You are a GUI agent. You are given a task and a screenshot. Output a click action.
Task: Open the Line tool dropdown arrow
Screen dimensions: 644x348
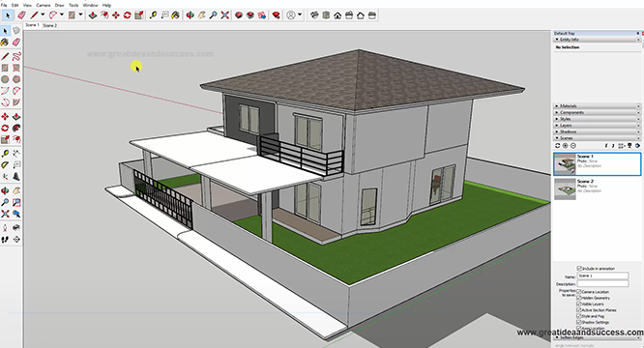43,15
